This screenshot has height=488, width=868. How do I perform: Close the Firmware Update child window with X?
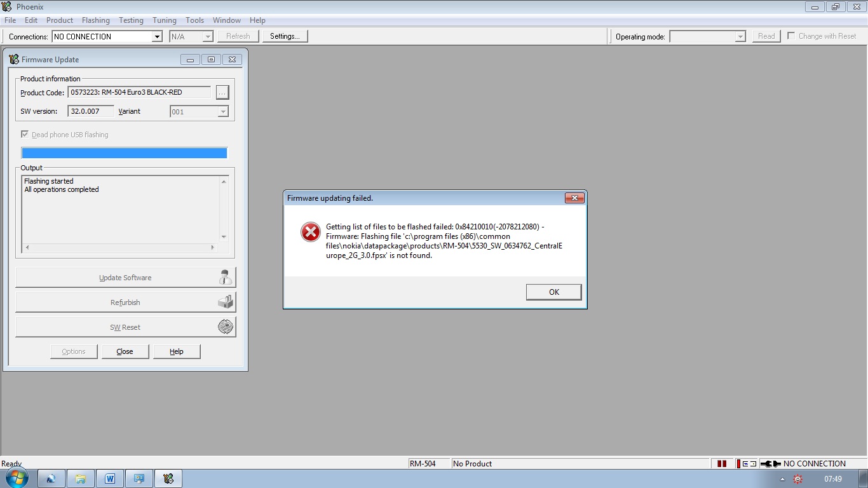coord(232,59)
